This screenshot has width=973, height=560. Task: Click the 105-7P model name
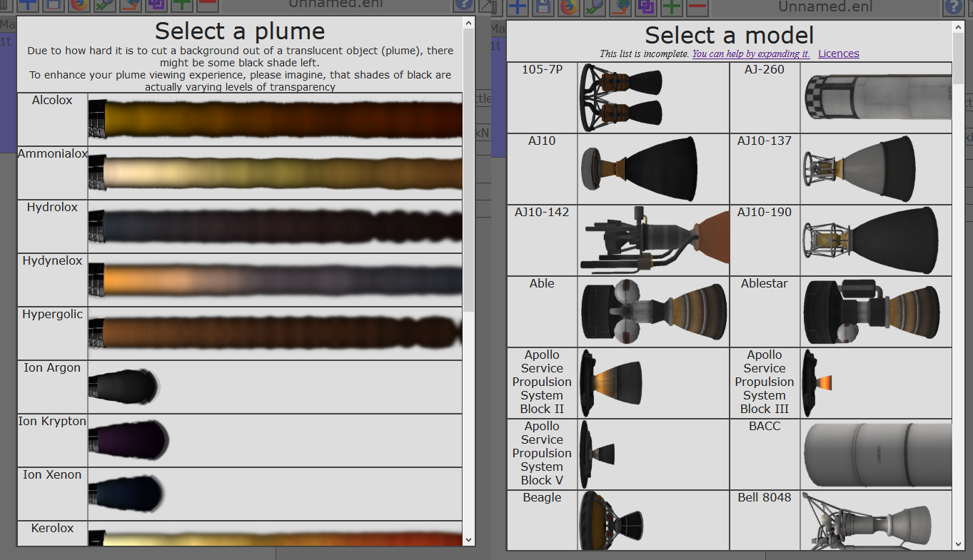point(542,70)
